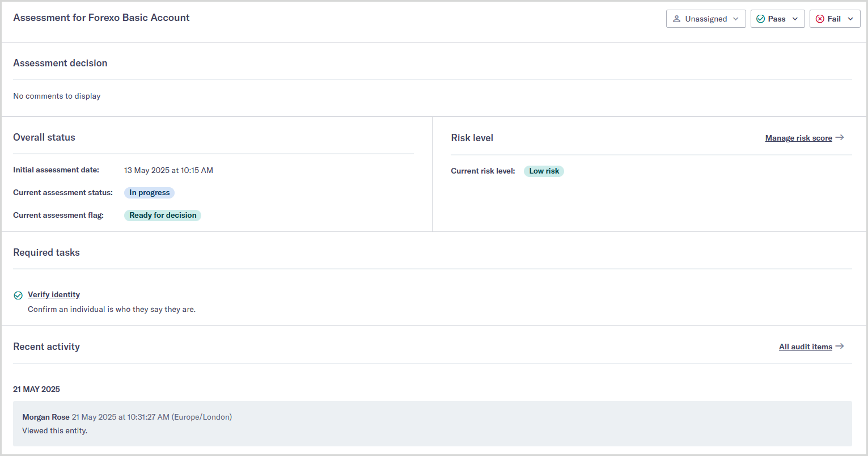Open the Manage risk score link

798,138
